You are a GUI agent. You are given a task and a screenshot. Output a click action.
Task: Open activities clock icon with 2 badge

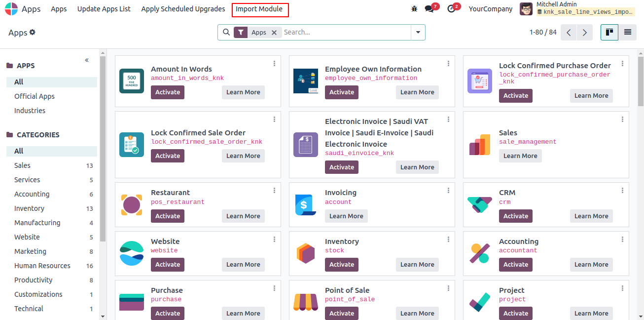(x=451, y=9)
